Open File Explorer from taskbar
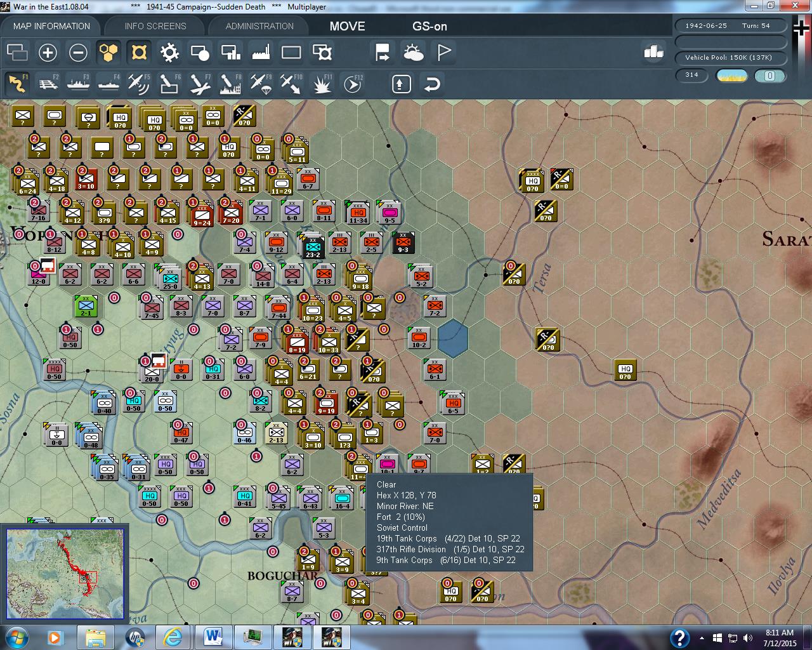The width and height of the screenshot is (812, 650). (x=96, y=637)
